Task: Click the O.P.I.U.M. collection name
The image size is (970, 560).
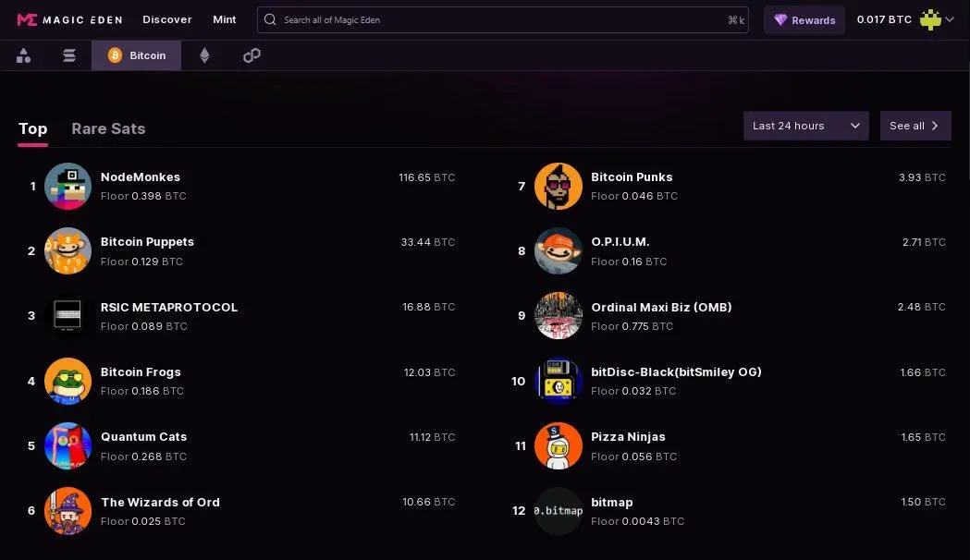Action: [x=620, y=242]
